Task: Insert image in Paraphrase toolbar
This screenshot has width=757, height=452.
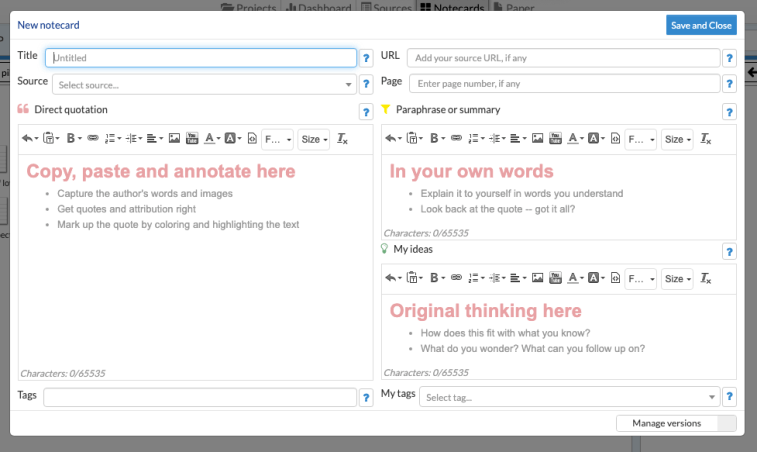Action: point(537,139)
